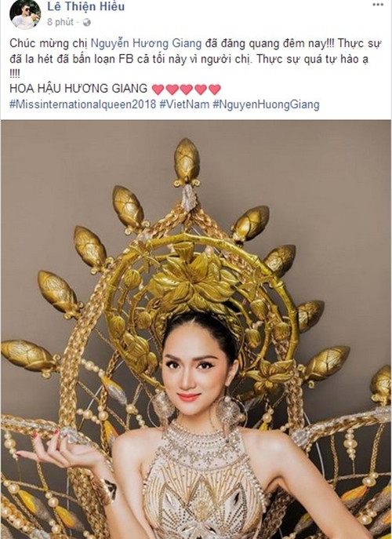Open the #NguyenHuongGiang hashtag
Image resolution: width=392 pixels, height=539 pixels.
(x=266, y=104)
